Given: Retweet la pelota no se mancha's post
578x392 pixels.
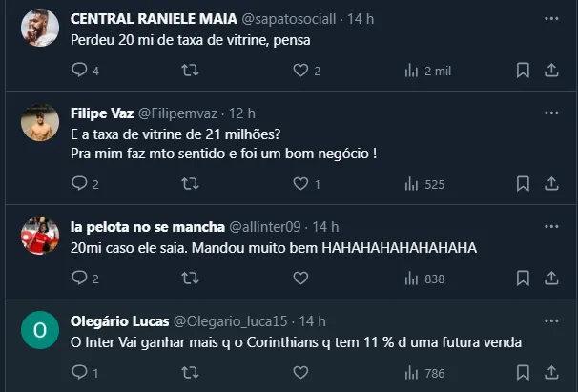Looking at the screenshot, I should (x=190, y=279).
